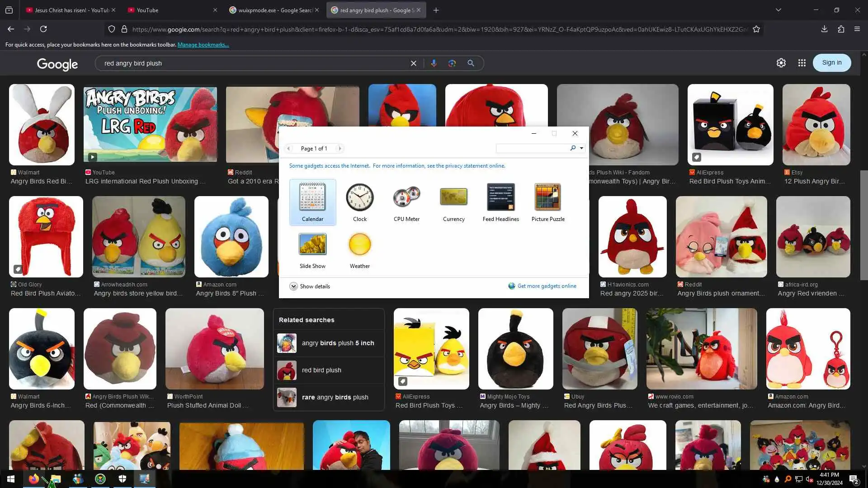This screenshot has width=868, height=488.
Task: Open the list all tabs dropdown
Action: (x=778, y=10)
